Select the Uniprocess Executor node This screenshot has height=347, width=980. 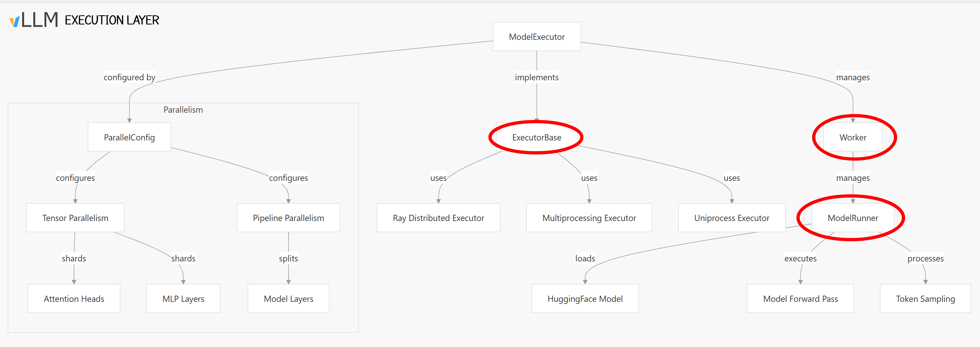[x=732, y=218]
